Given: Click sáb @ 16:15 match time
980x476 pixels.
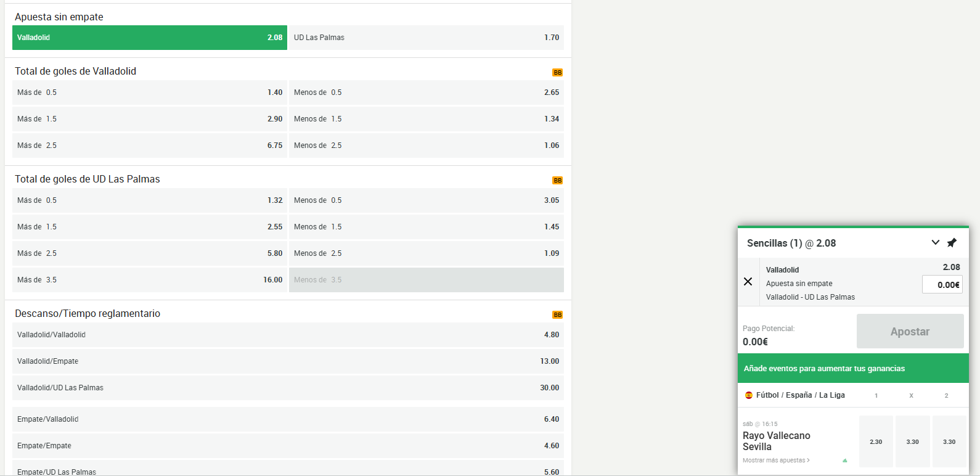Looking at the screenshot, I should pos(760,424).
